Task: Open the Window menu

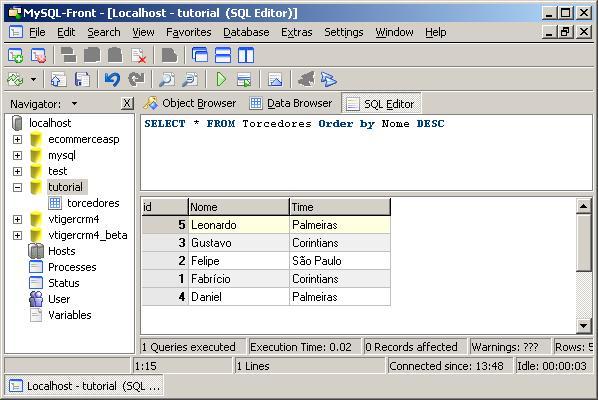Action: [x=394, y=32]
